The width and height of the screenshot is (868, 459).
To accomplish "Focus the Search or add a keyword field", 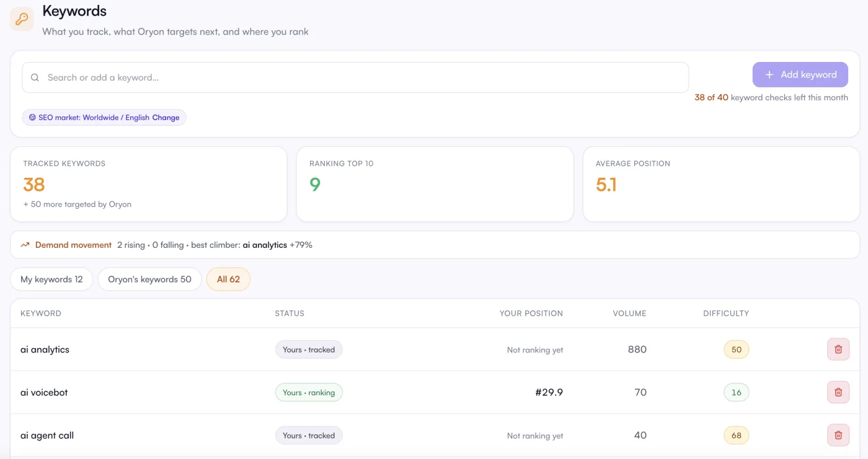I will click(x=355, y=77).
